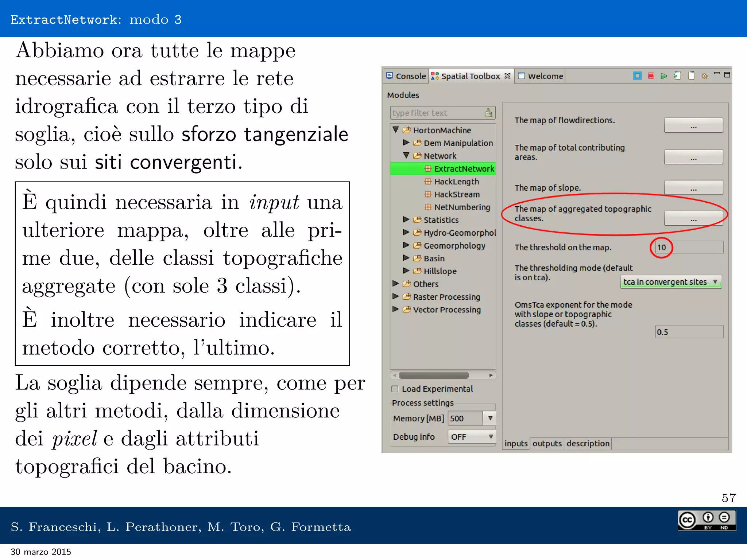Expand the Hydro-Geomorphology folder
Screen dimensions: 747x560
point(406,232)
